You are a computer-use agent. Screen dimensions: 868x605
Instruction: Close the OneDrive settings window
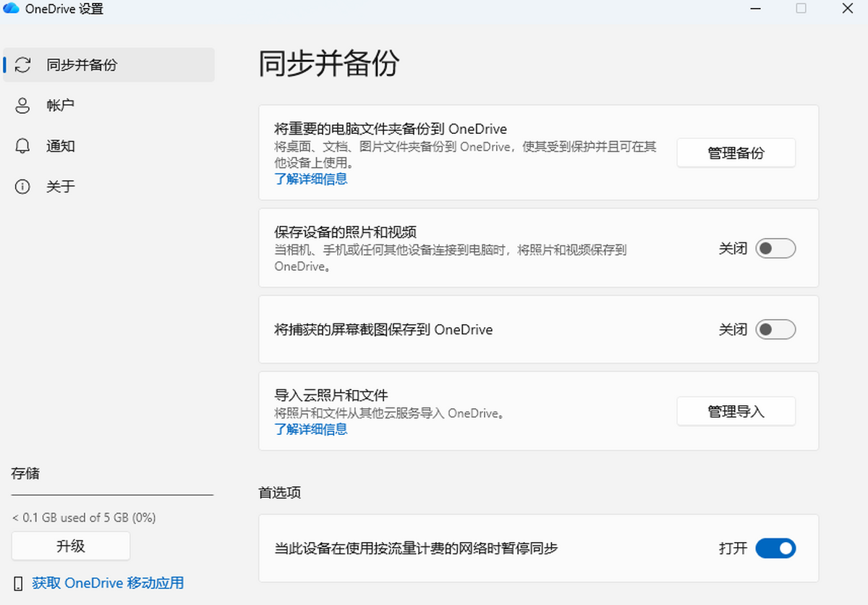pyautogui.click(x=848, y=9)
